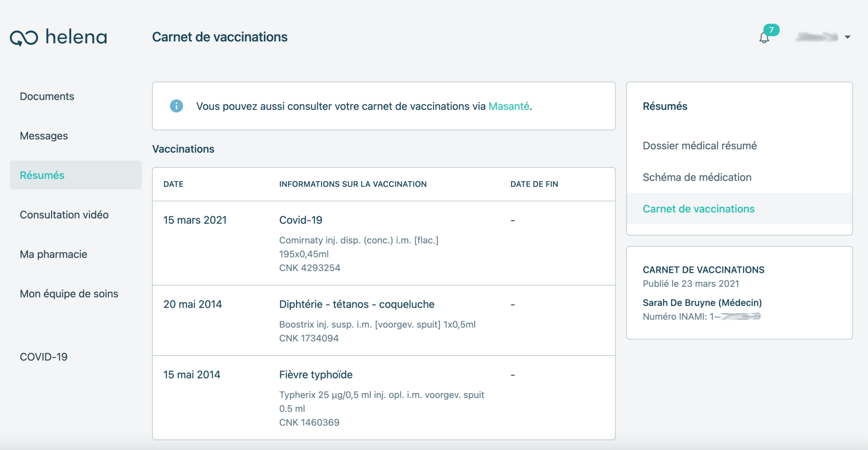868x450 pixels.
Task: Open Mon équipe de soins
Action: coord(69,294)
